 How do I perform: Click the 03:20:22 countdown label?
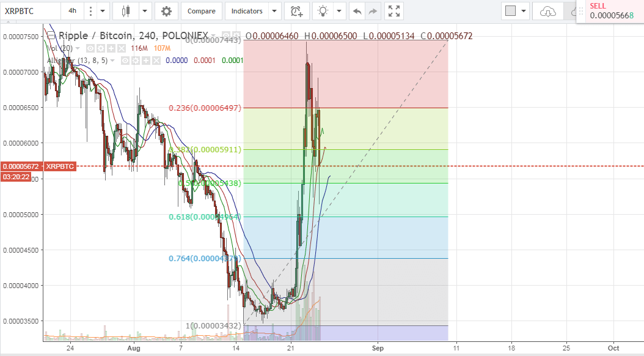[x=16, y=177]
